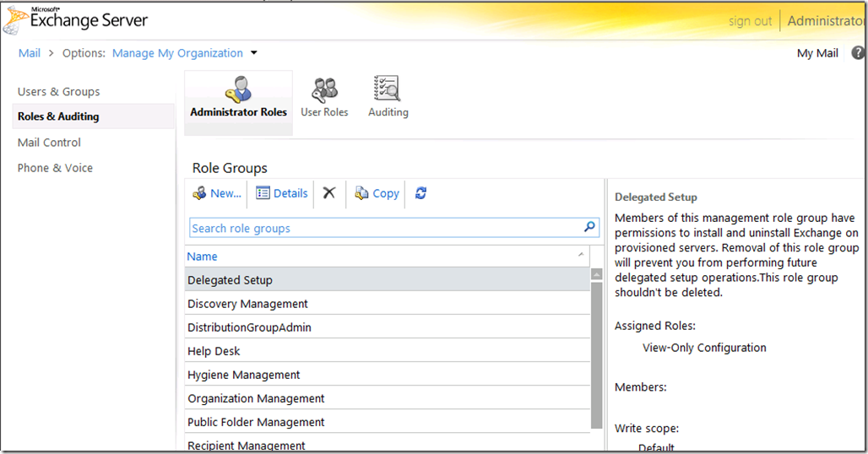Switch to the User Roles tab

[x=324, y=97]
